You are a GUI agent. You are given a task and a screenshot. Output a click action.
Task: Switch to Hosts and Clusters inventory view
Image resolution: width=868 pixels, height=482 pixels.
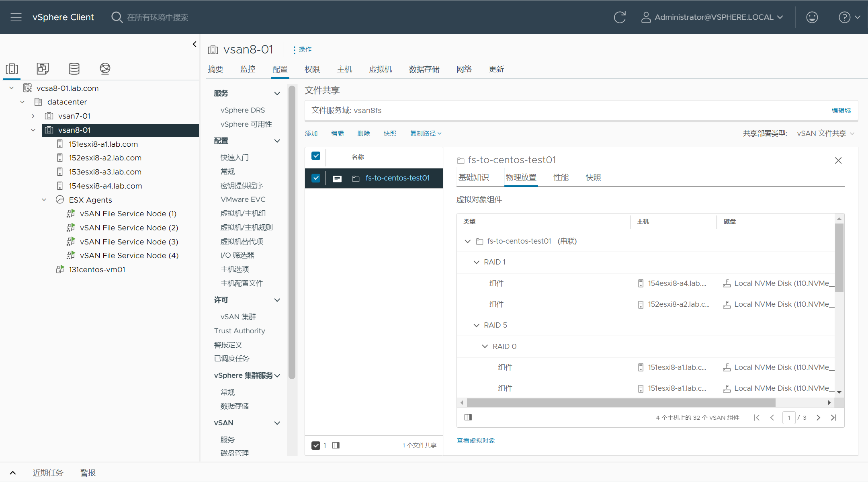(x=12, y=69)
